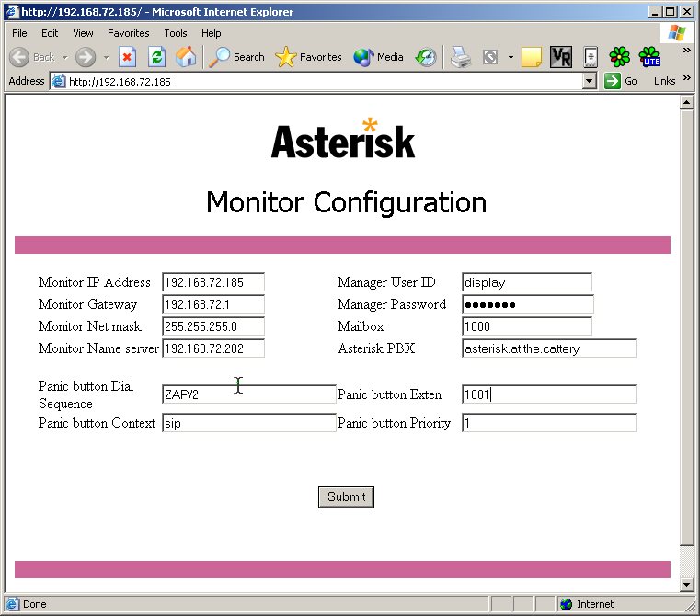This screenshot has width=700, height=616.
Task: Launch ICQ green flower icon
Action: pos(620,57)
